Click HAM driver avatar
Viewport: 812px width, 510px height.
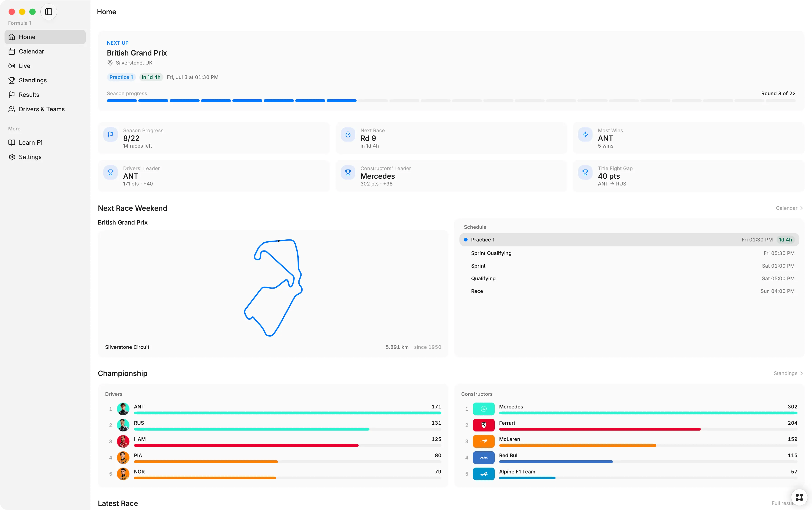click(x=123, y=441)
